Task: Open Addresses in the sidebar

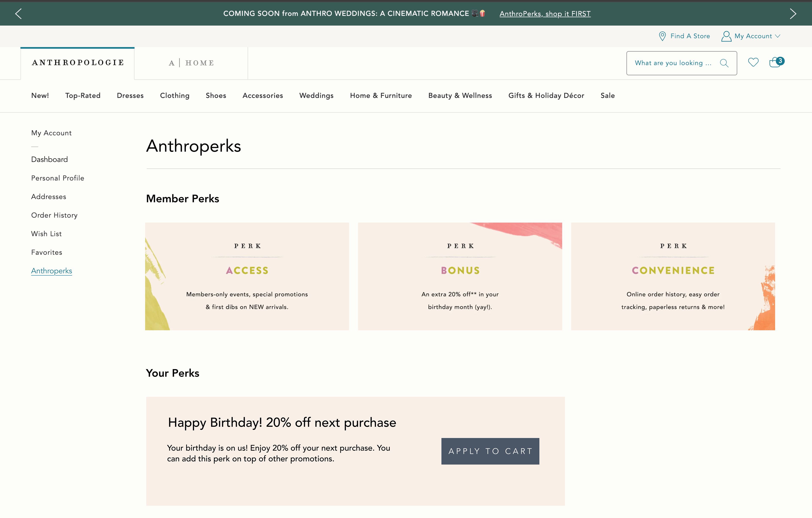Action: pos(49,197)
